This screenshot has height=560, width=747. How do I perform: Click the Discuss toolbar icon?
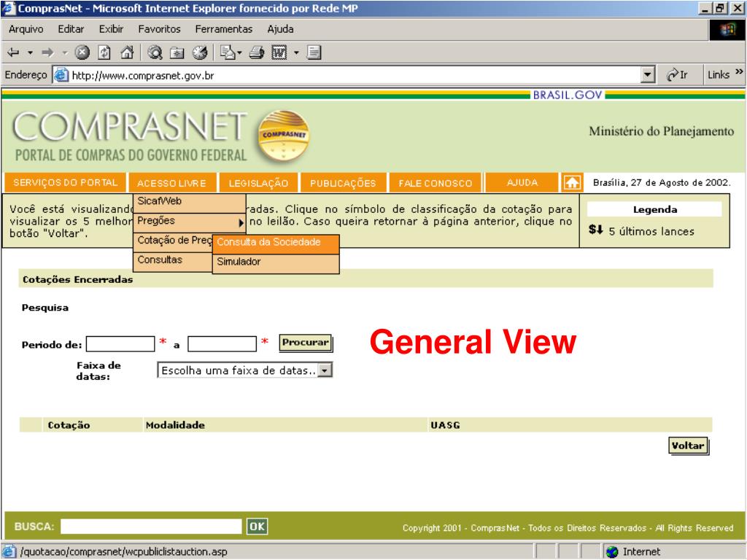[314, 52]
